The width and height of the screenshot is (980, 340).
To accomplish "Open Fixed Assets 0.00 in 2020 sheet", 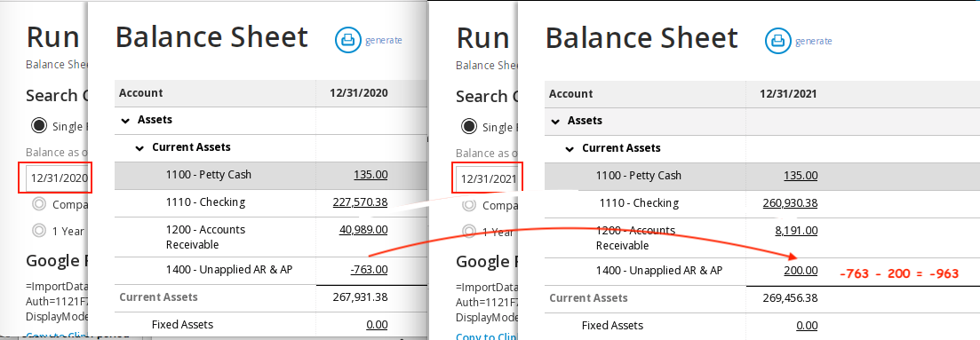I will 377,324.
